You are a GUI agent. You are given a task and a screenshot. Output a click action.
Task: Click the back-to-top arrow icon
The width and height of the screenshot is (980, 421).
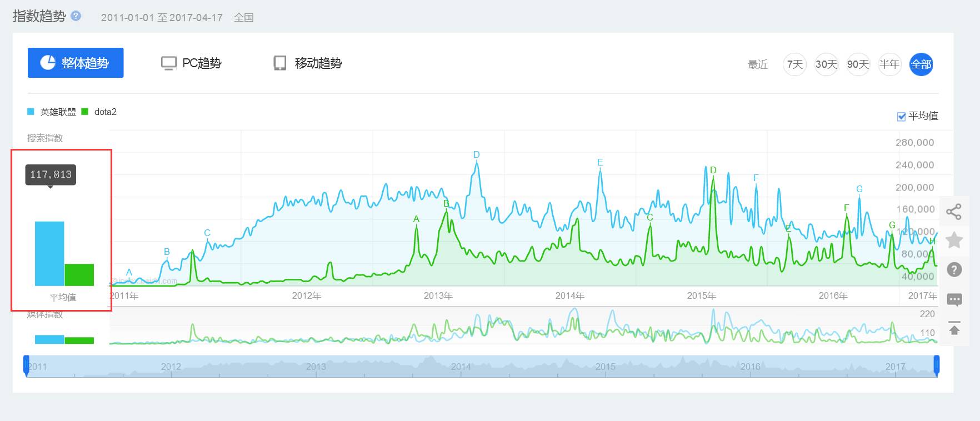[954, 328]
